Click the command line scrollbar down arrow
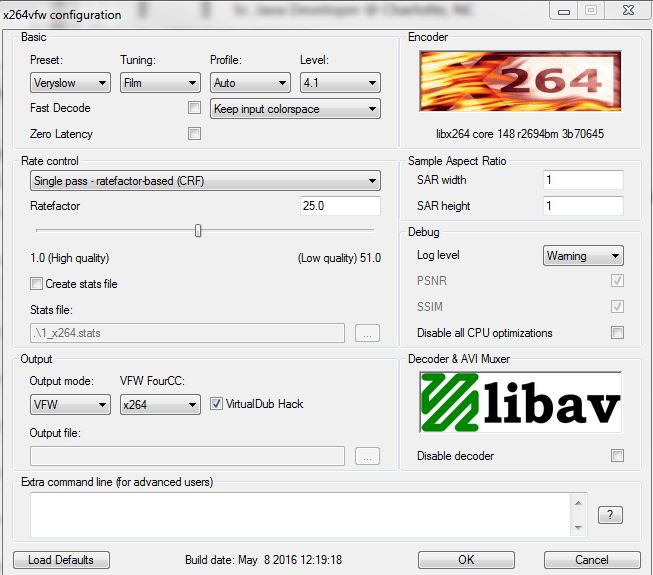This screenshot has width=653, height=575. [x=578, y=528]
